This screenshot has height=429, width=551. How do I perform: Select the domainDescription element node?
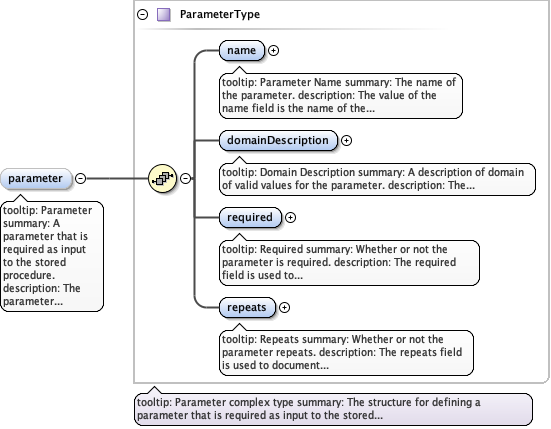278,141
